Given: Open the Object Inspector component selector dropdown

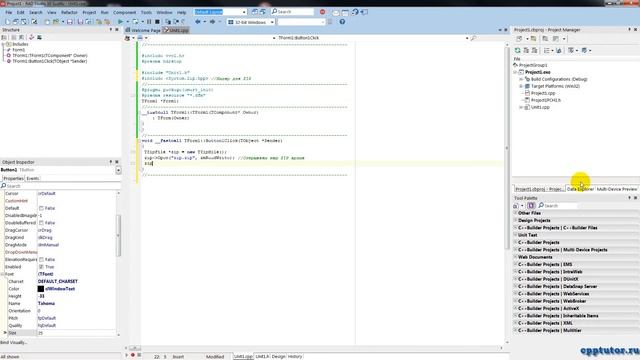Looking at the screenshot, I should 118,170.
